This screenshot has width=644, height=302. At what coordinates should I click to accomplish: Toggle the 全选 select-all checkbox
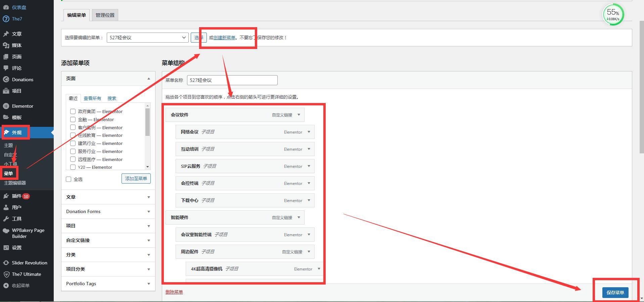[69, 179]
